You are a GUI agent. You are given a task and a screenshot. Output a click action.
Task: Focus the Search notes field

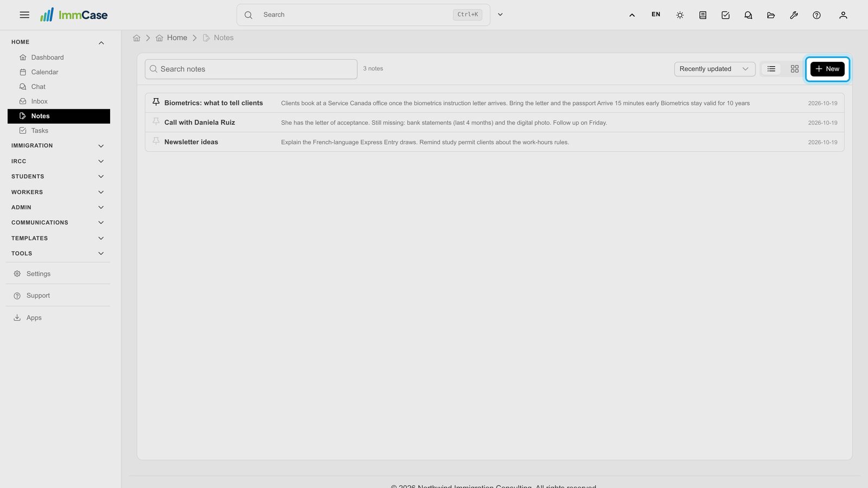tap(251, 69)
